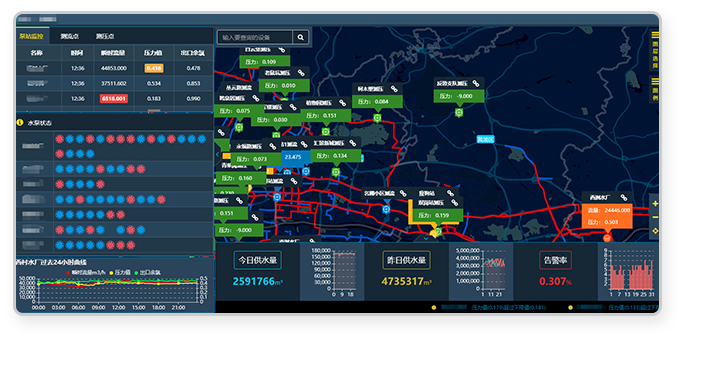Switch to the 测流点 tab
Viewport: 718px width, 366px height.
[x=70, y=36]
